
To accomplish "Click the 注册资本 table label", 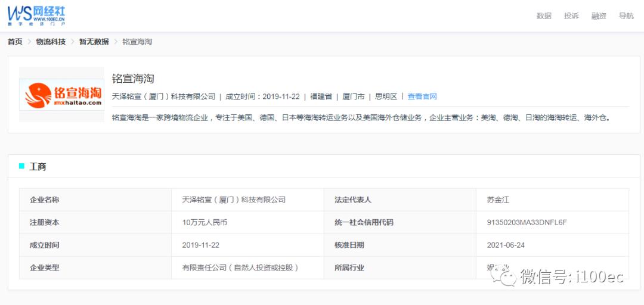I will click(44, 222).
